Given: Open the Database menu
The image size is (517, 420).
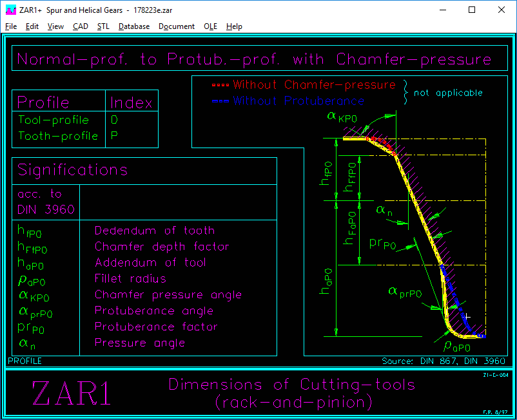Looking at the screenshot, I should [x=134, y=26].
